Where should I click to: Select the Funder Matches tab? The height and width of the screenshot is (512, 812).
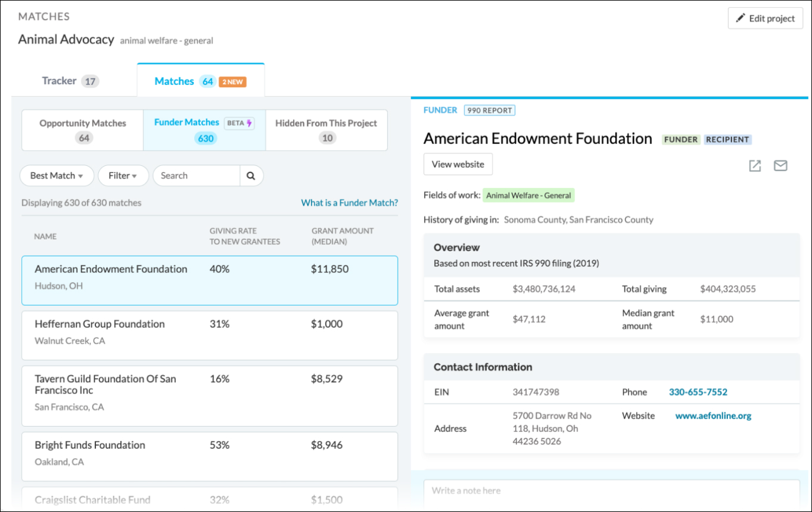tap(204, 130)
